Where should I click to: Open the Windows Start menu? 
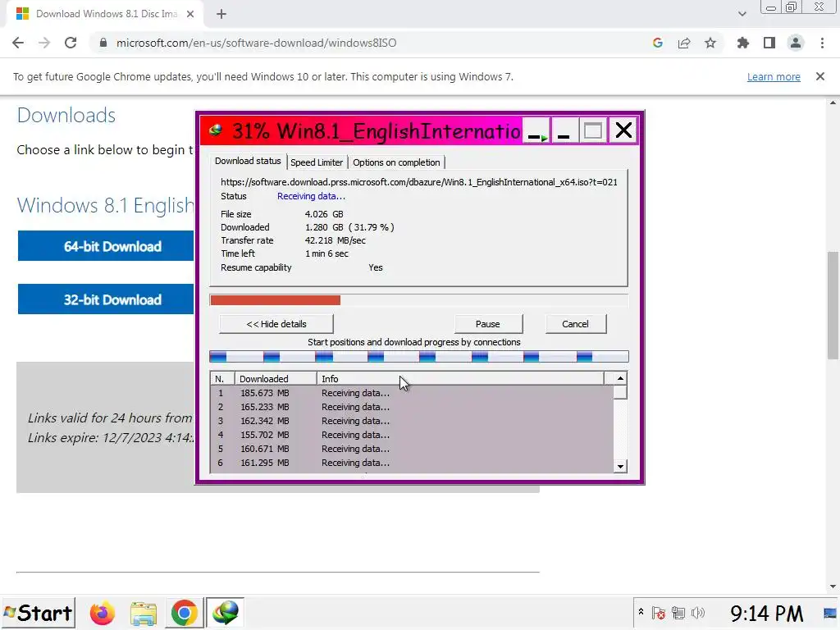click(38, 613)
